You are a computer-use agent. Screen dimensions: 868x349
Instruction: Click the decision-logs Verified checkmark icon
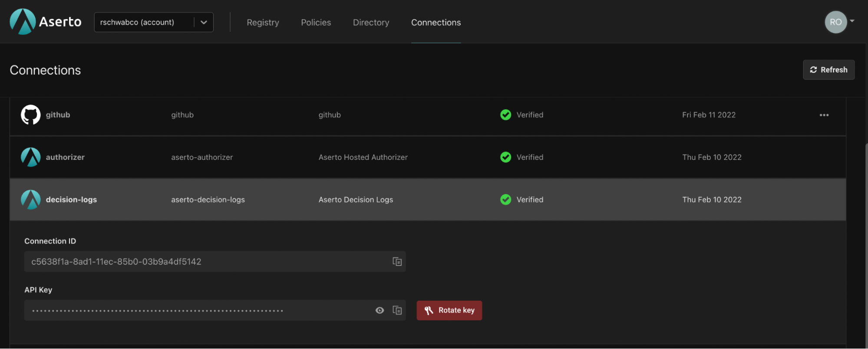[x=505, y=200]
